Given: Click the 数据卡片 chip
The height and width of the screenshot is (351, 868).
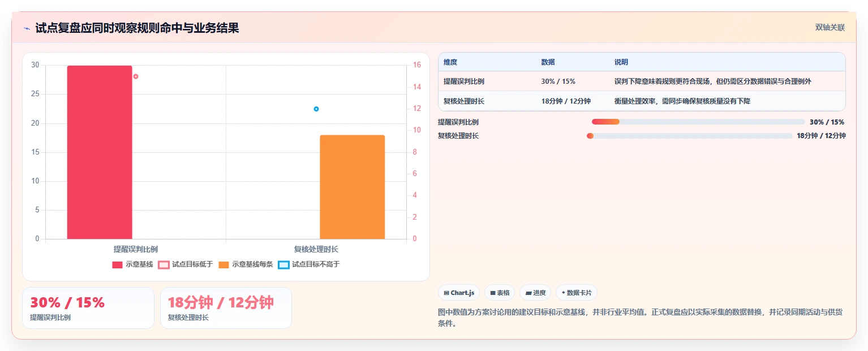Looking at the screenshot, I should click(x=577, y=293).
